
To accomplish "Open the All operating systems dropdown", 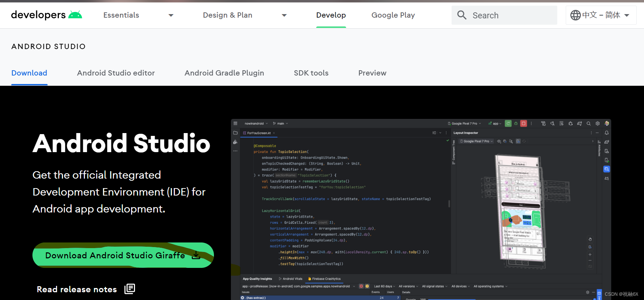I will (x=491, y=286).
